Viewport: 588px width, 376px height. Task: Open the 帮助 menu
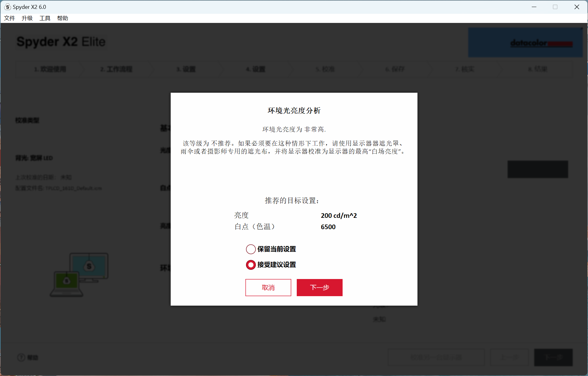pyautogui.click(x=63, y=18)
